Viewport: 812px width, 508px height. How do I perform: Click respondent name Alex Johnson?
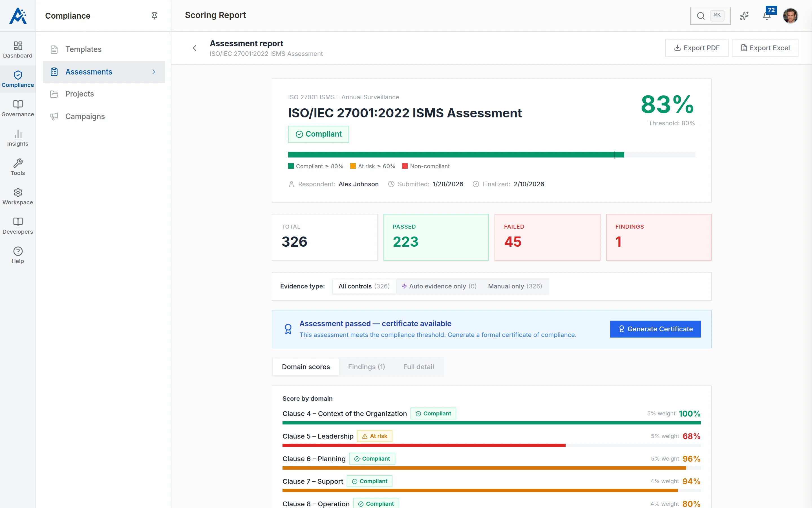[358, 184]
